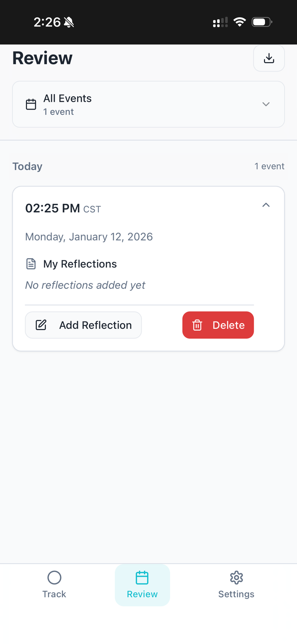Open Settings via the gear icon
The height and width of the screenshot is (644, 297).
click(236, 578)
